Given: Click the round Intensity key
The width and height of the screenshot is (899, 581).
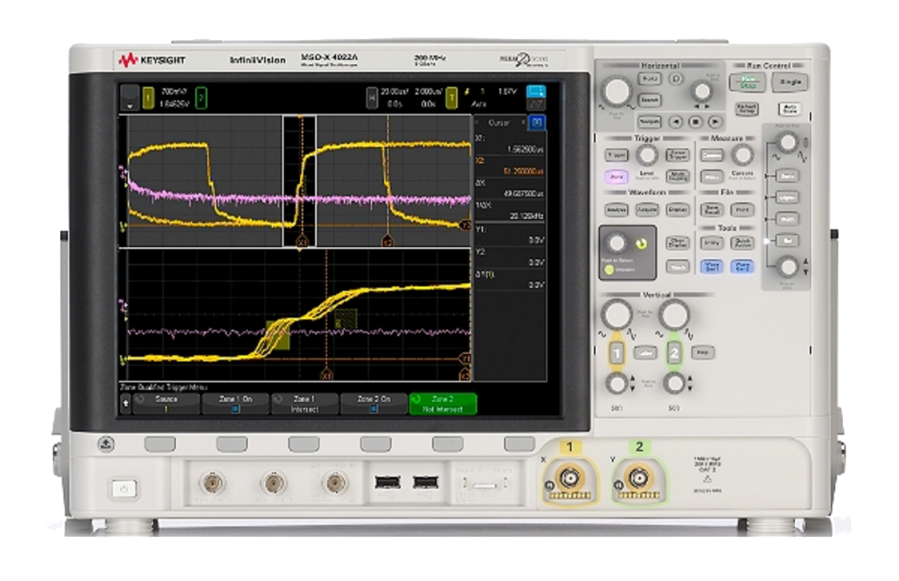Looking at the screenshot, I should [x=609, y=269].
